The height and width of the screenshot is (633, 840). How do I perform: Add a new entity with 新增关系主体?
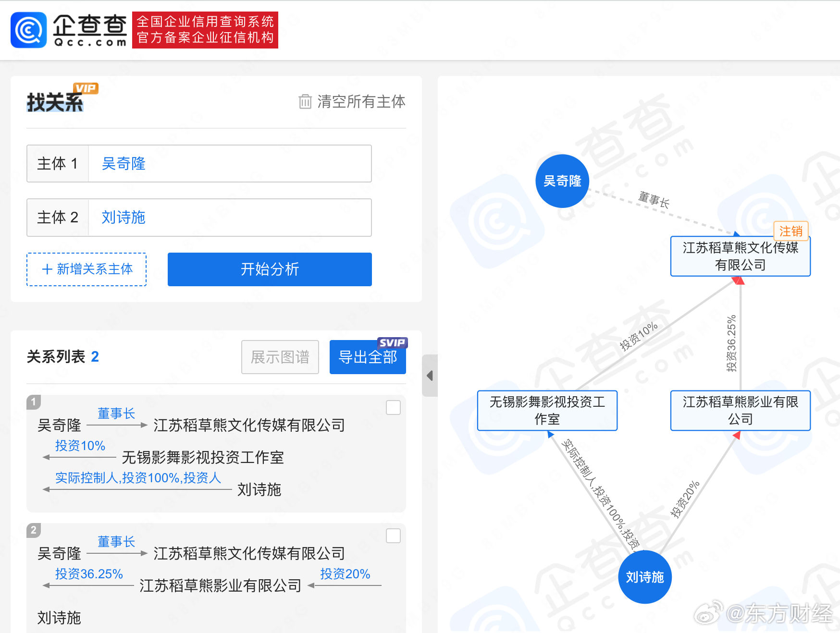point(86,269)
